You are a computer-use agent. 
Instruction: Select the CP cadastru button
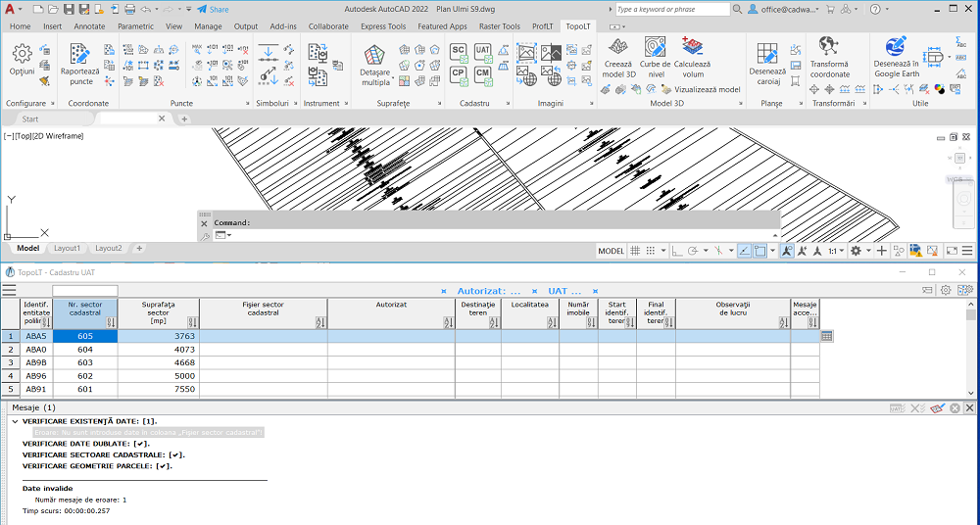(x=459, y=75)
